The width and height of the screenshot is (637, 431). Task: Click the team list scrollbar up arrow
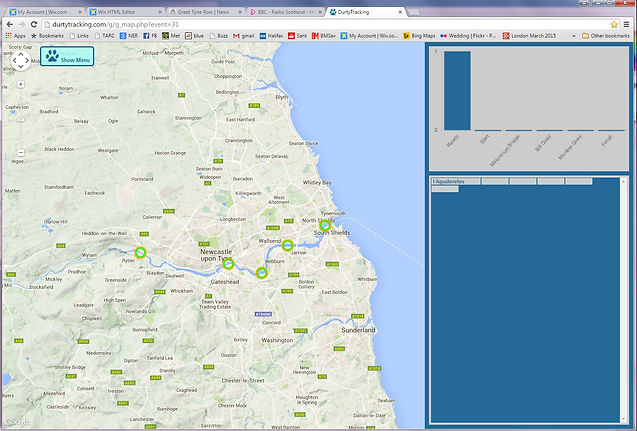(x=624, y=182)
